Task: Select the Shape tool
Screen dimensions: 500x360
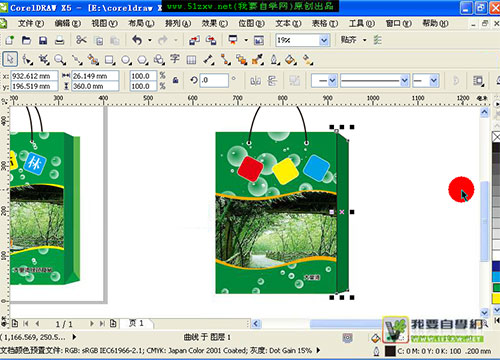Action: point(27,60)
